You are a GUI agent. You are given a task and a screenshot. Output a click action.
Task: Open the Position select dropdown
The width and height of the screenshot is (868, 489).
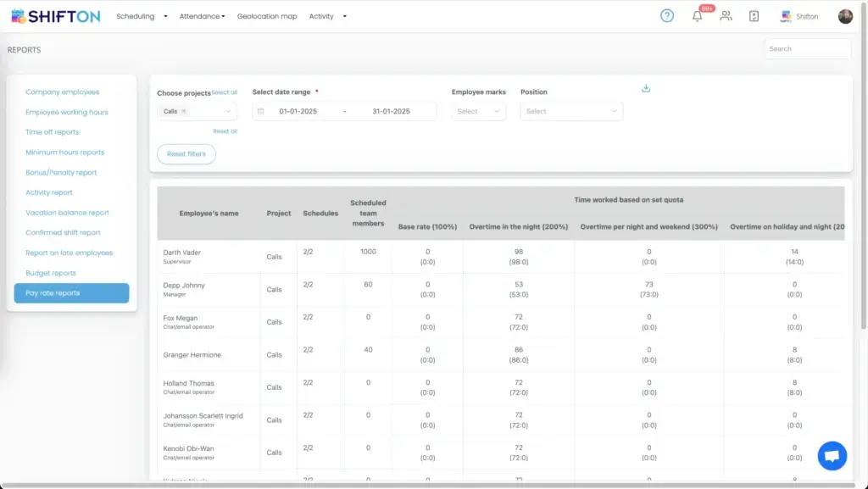tap(571, 111)
